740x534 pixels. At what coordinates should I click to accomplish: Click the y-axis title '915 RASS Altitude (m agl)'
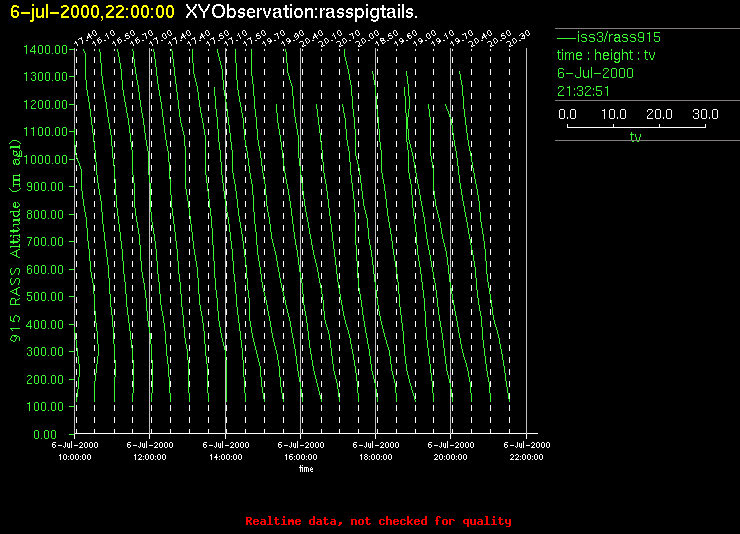coord(16,241)
